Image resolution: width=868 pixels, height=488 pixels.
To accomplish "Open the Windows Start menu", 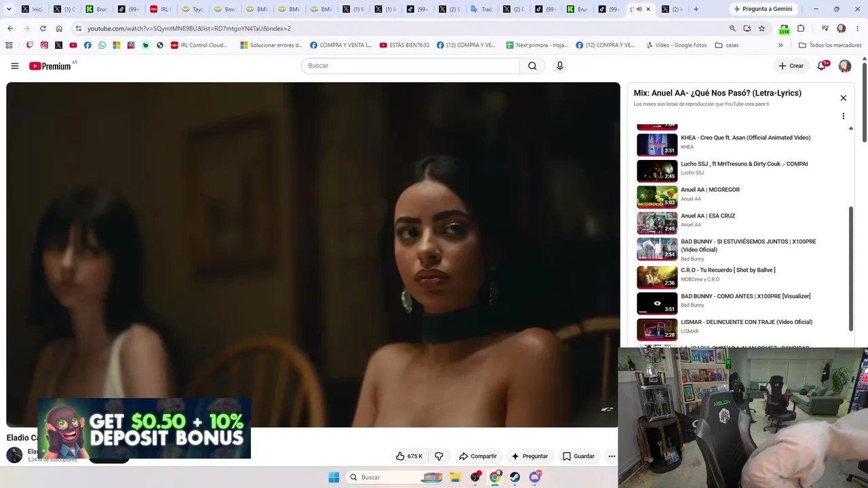I will pyautogui.click(x=334, y=477).
